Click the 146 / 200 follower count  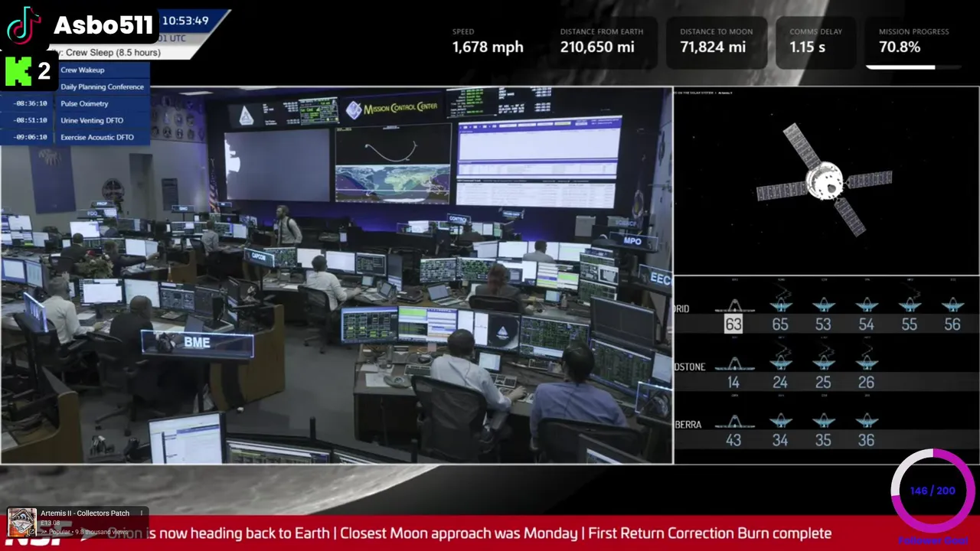pos(933,491)
